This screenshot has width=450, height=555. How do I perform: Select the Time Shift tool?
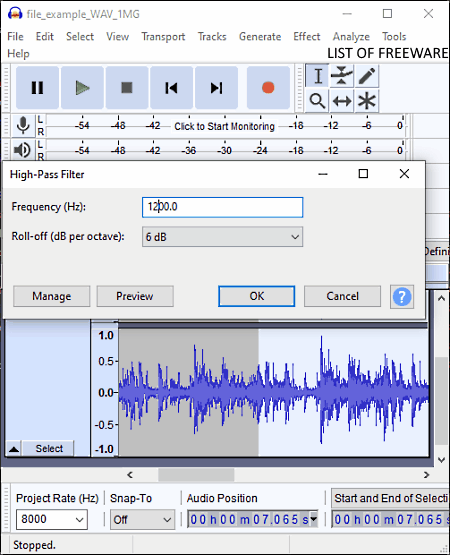coord(342,101)
